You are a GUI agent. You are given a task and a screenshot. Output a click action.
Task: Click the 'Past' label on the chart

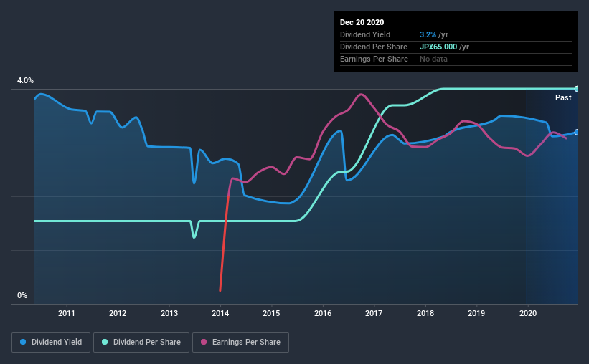563,97
